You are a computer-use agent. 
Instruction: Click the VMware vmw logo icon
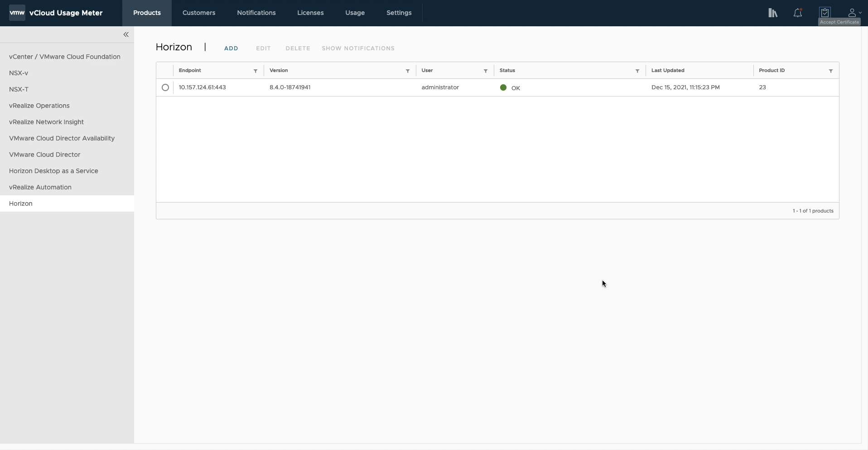[17, 13]
